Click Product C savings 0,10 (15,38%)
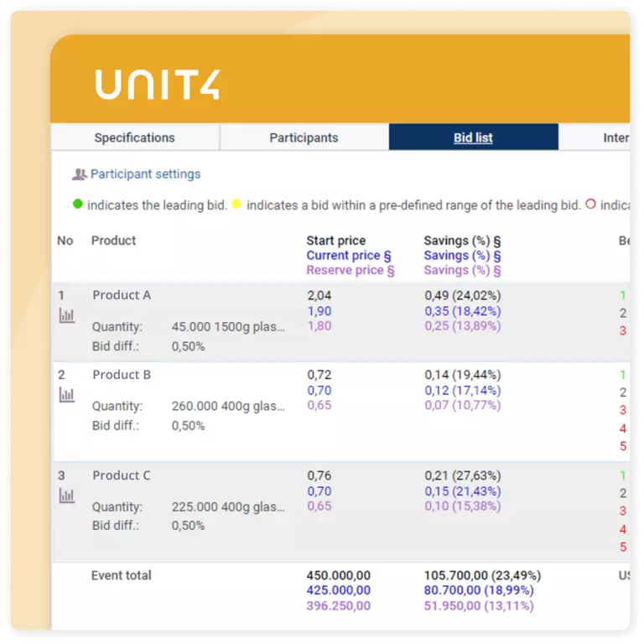Viewport: 644px width, 644px height. click(x=463, y=506)
